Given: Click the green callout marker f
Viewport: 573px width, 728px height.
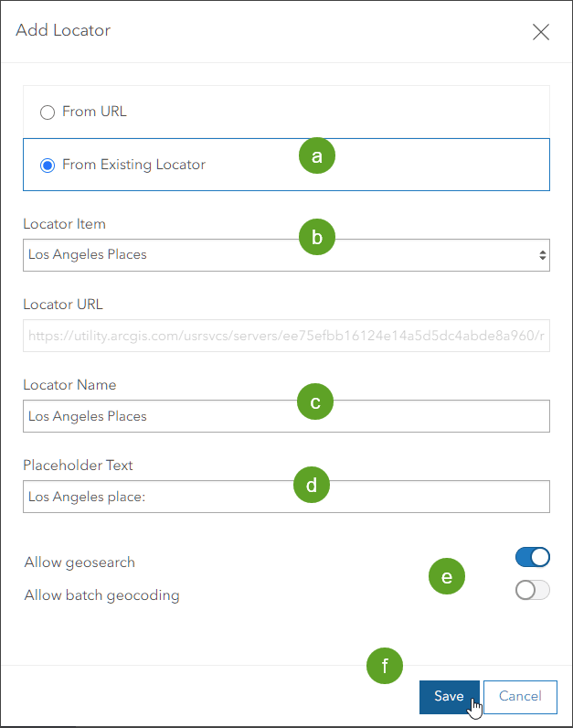Looking at the screenshot, I should tap(385, 667).
